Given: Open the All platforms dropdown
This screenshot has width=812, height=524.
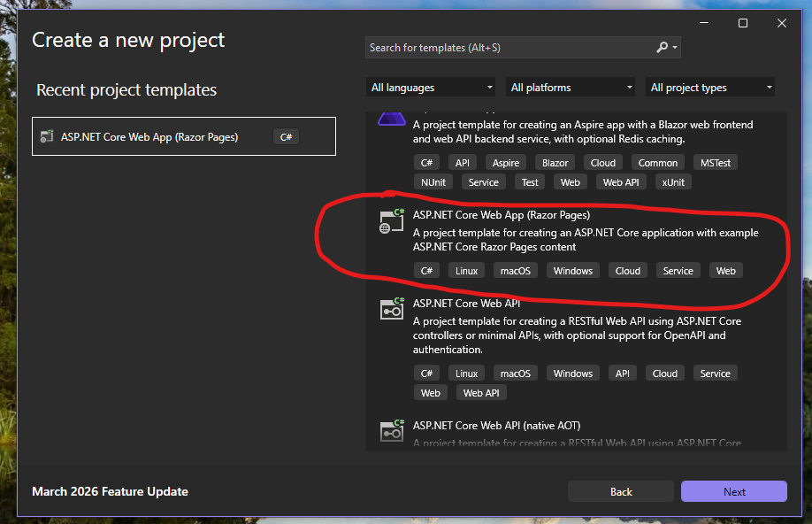Looking at the screenshot, I should coord(571,88).
